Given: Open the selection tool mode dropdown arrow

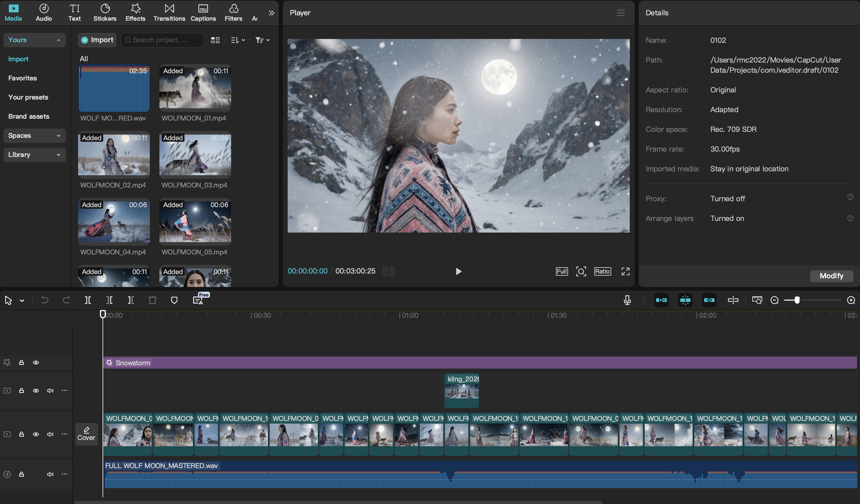Looking at the screenshot, I should pyautogui.click(x=22, y=301).
